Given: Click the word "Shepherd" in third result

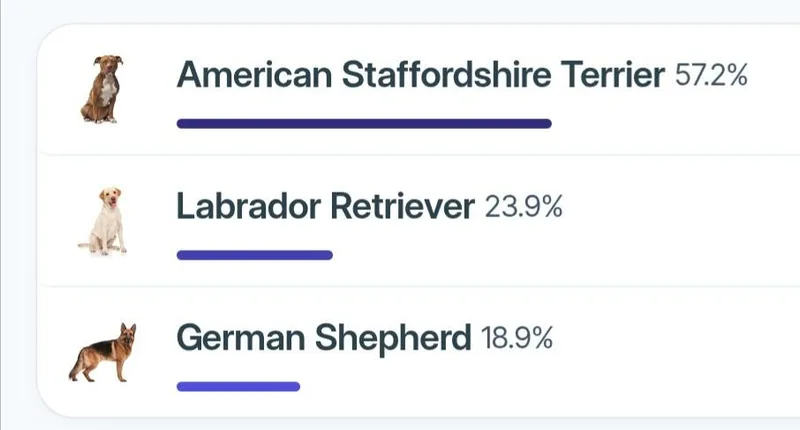Looking at the screenshot, I should click(x=393, y=338).
